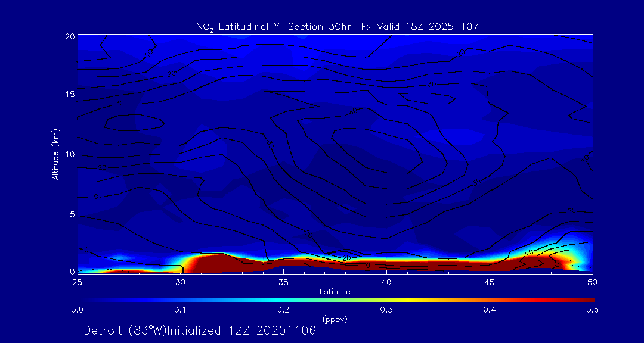This screenshot has width=644, height=343.
Task: Click the latitude tick label "45"
Action: click(490, 282)
